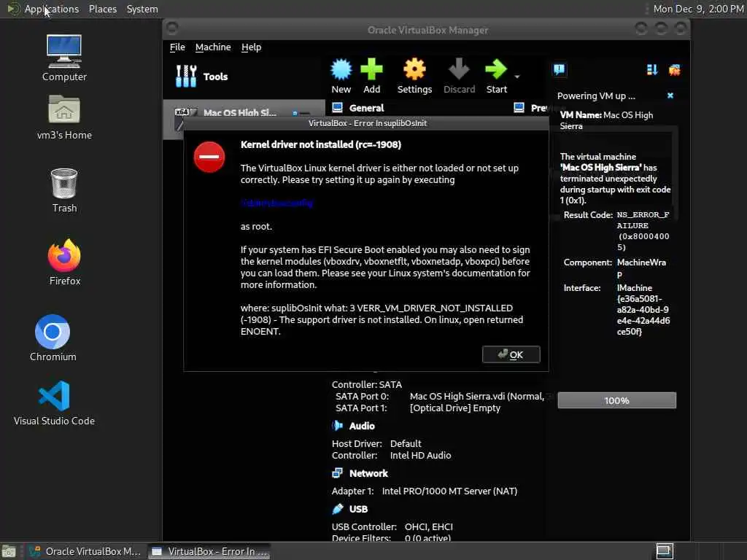
Task: Click the USB section title
Action: pos(358,509)
